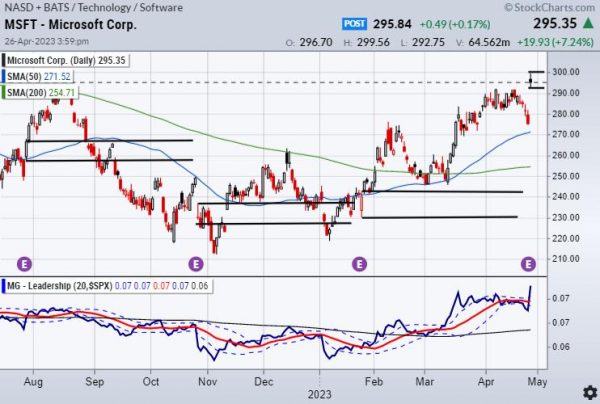Select the MG - Leadership indicator legend
The height and width of the screenshot is (404, 600).
tap(108, 286)
